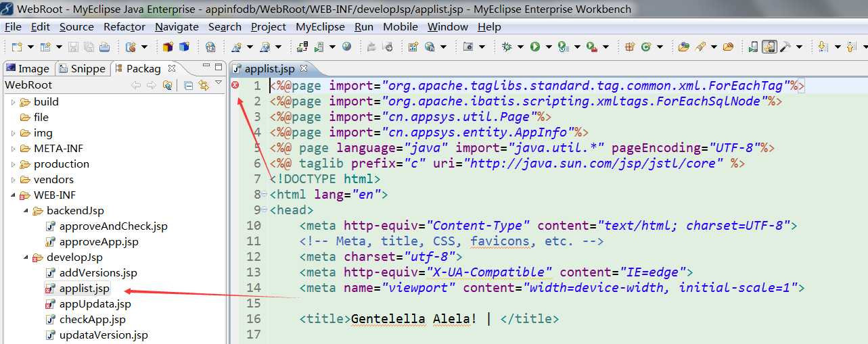The width and height of the screenshot is (868, 344).
Task: Expand the img folder
Action: pos(13,133)
